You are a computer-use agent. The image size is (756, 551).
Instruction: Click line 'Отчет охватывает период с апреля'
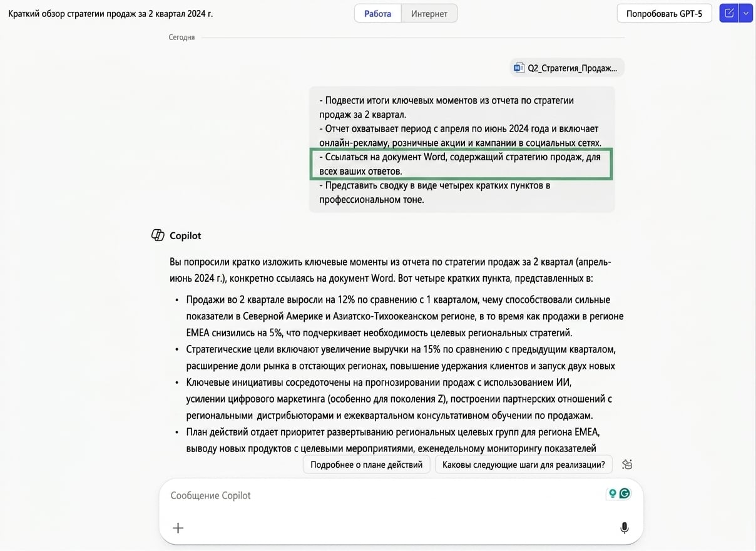pos(460,135)
